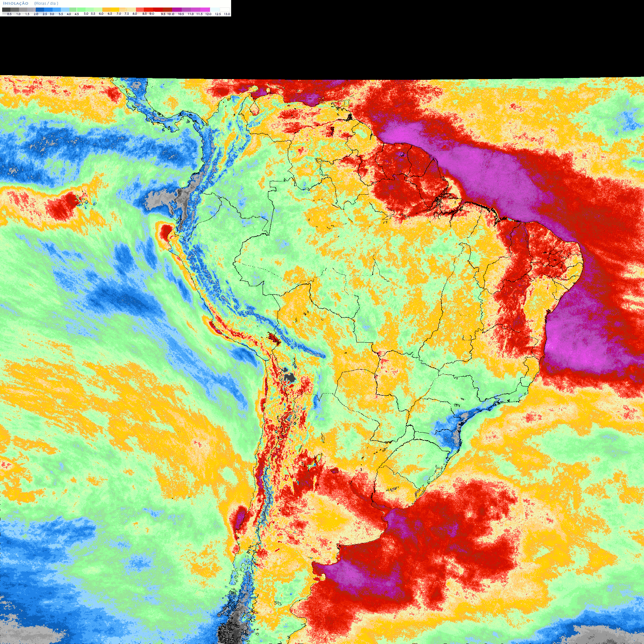The image size is (644, 644).
Task: Click the 0.5 value on the legend scale
Action: (x=9, y=14)
